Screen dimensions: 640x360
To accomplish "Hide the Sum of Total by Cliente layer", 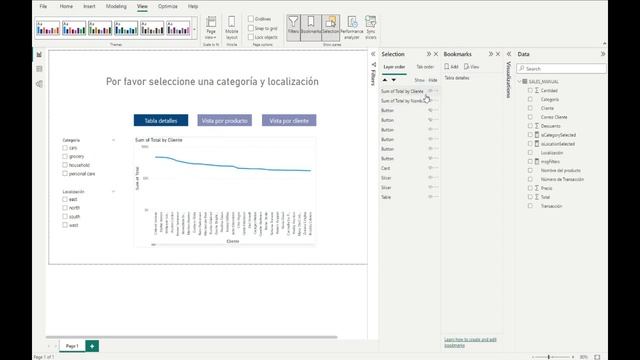I will click(430, 91).
